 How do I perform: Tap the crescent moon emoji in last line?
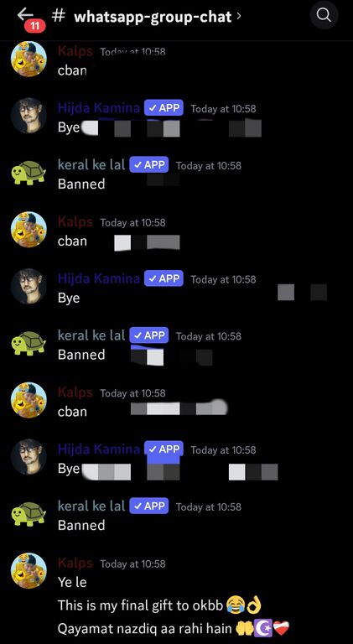pyautogui.click(x=263, y=628)
